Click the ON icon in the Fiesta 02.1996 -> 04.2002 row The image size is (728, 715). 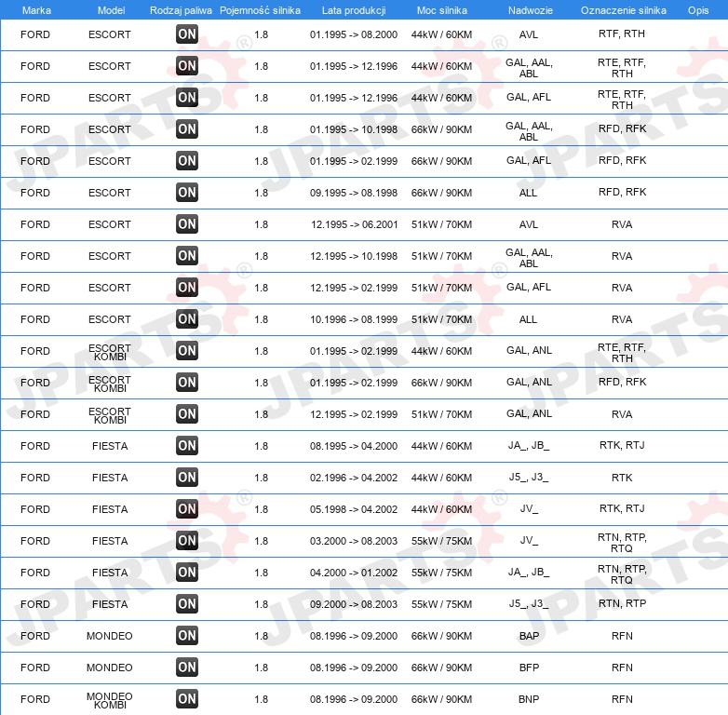[x=187, y=477]
